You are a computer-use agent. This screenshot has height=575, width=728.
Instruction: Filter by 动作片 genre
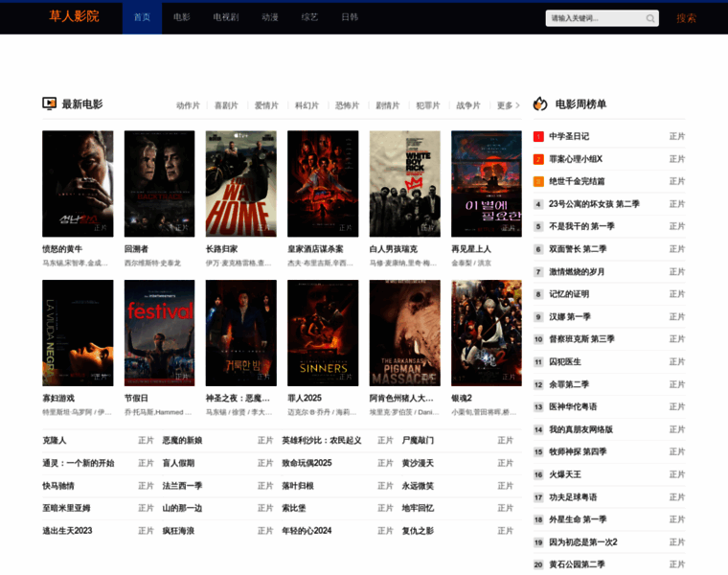click(188, 105)
